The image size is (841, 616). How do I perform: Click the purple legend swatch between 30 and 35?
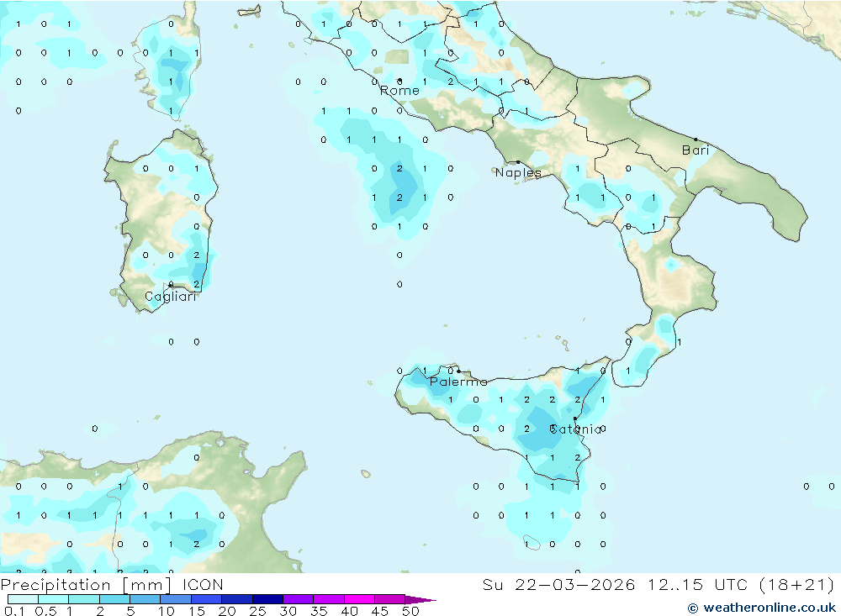[x=299, y=599]
